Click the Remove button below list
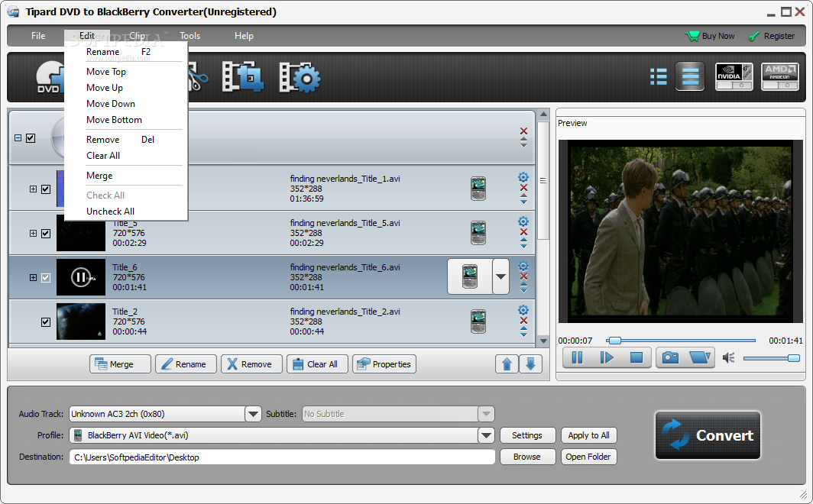 251,364
